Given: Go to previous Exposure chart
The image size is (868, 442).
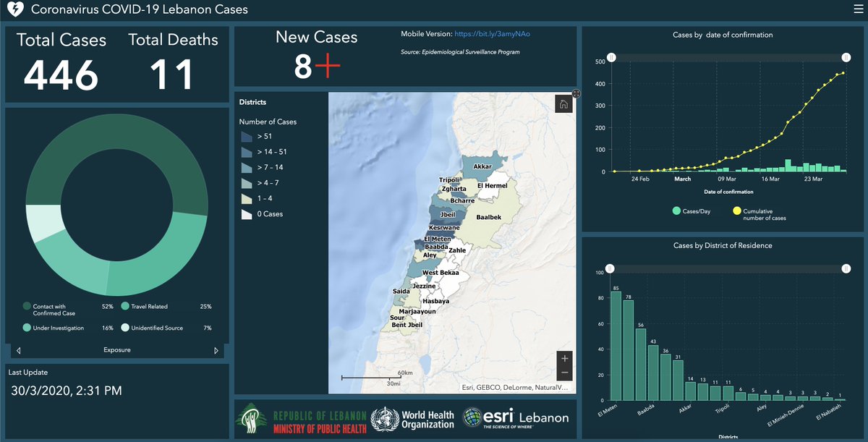Looking at the screenshot, I should (x=18, y=351).
